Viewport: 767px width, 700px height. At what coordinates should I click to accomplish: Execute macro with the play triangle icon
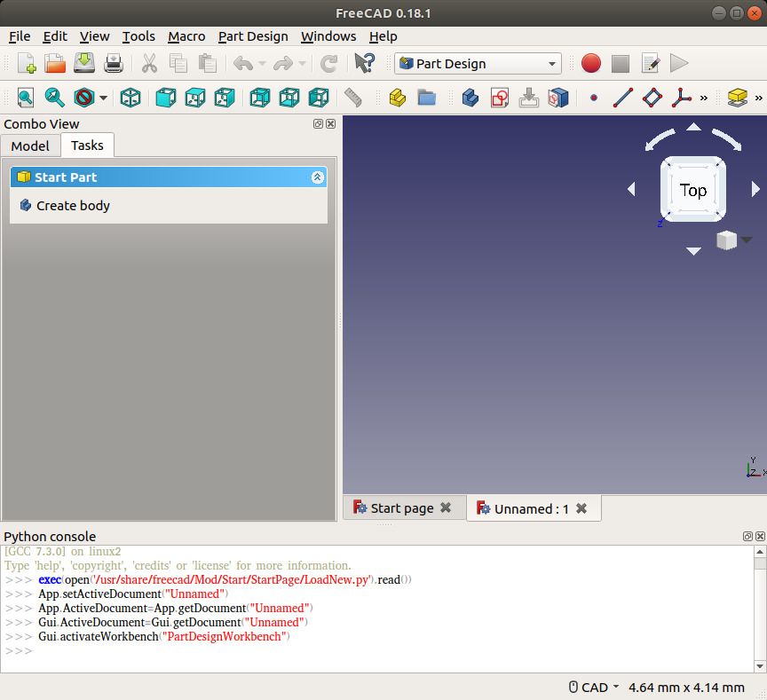tap(679, 64)
